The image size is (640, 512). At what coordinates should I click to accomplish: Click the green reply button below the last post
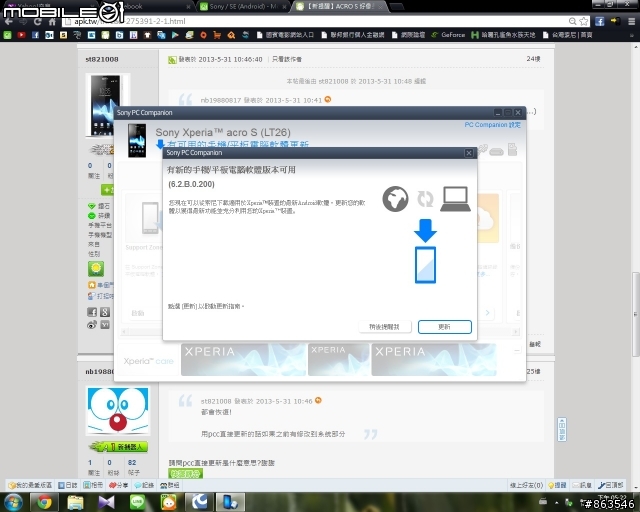[185, 474]
